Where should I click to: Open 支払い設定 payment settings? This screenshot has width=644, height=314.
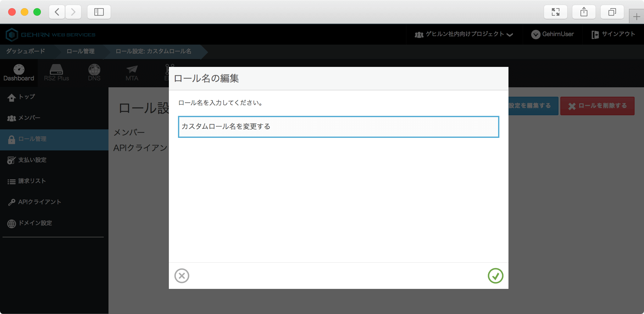click(x=32, y=160)
